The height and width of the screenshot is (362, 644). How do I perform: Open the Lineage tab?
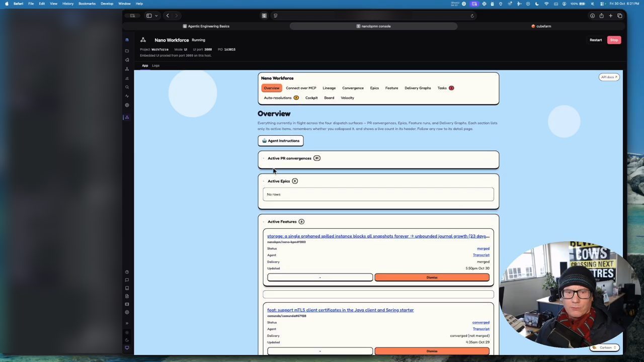pos(329,88)
